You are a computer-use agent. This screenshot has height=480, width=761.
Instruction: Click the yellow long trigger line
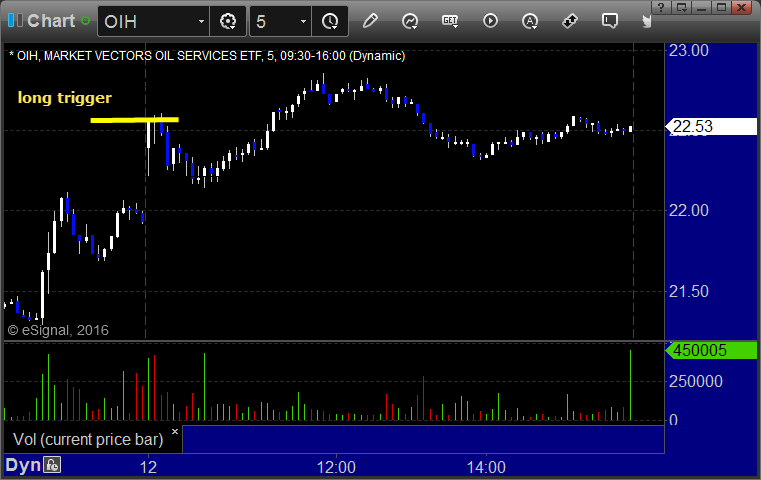coord(134,120)
